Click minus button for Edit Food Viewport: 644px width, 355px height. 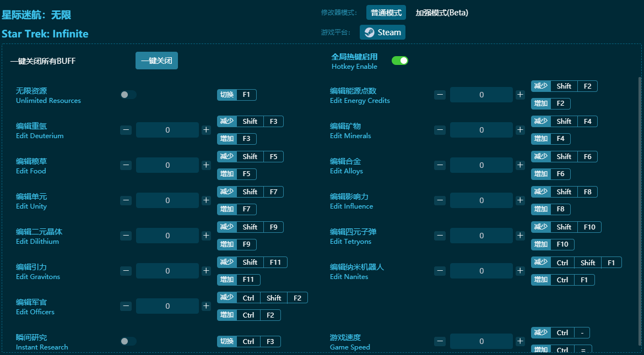(126, 166)
